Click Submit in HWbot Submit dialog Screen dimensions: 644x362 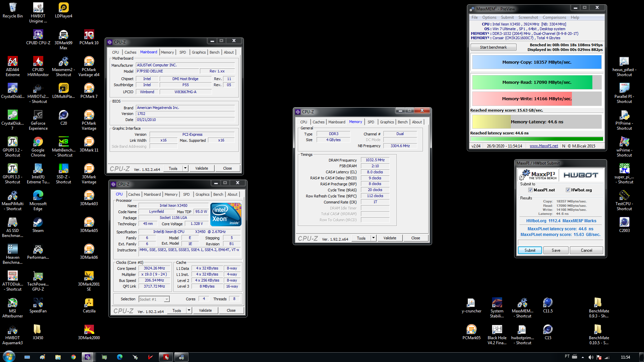[x=530, y=250]
